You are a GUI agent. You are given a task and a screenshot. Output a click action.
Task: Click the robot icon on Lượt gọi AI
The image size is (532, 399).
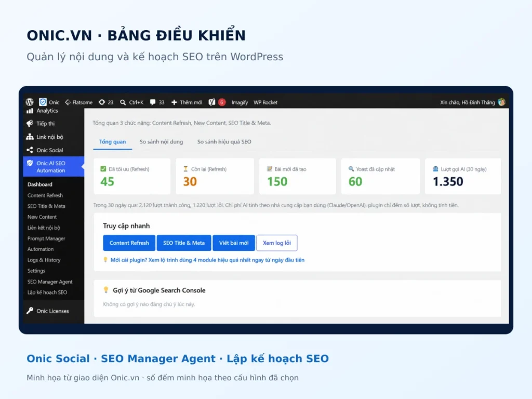(x=435, y=169)
